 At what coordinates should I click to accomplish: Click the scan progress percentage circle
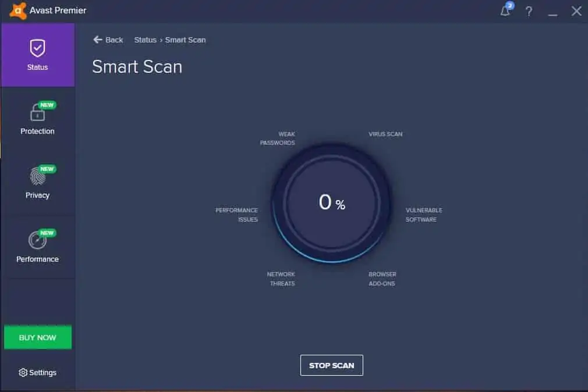332,202
